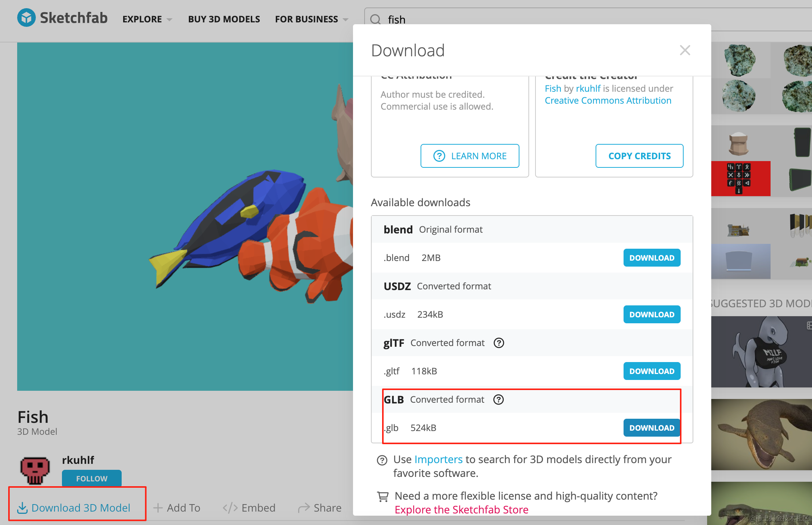Open the blue-grey panel model thumbnail

click(x=741, y=261)
